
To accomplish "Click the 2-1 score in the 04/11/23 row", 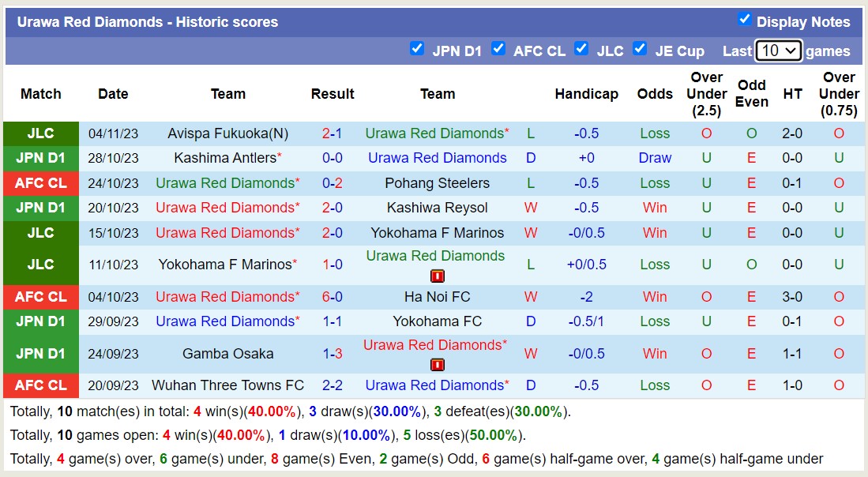I will pyautogui.click(x=333, y=133).
